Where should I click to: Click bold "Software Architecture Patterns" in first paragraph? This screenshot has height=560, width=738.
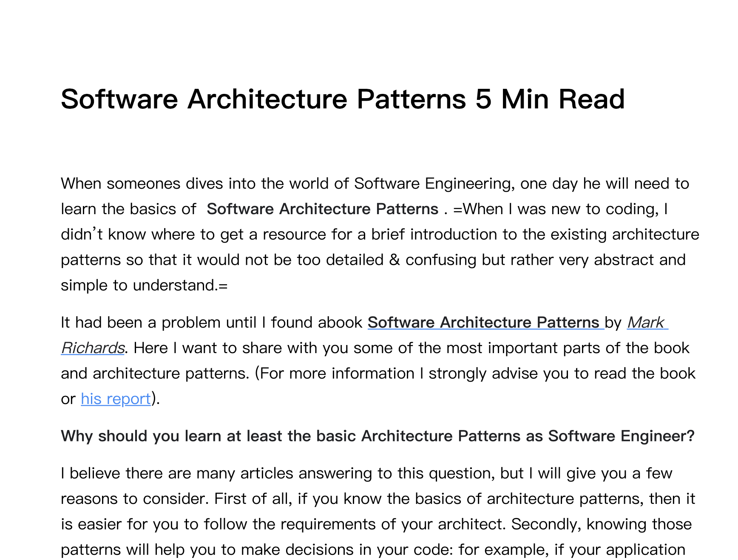point(322,209)
